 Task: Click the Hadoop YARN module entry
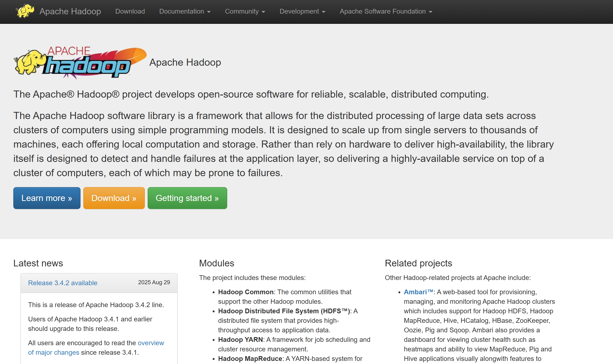[240, 339]
